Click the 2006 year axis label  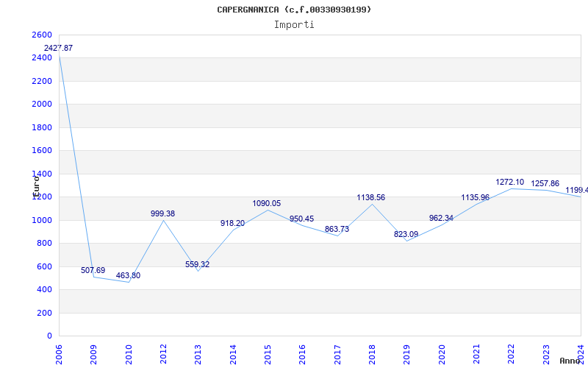click(x=59, y=355)
